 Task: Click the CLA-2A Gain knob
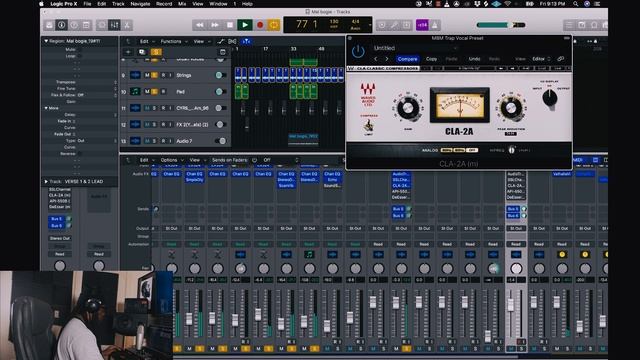(408, 108)
